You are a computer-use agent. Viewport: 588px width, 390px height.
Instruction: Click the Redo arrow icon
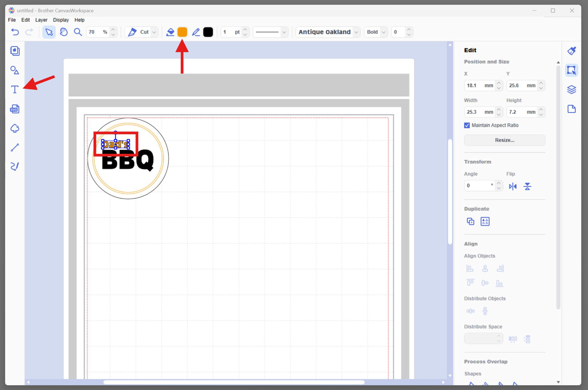pos(29,32)
